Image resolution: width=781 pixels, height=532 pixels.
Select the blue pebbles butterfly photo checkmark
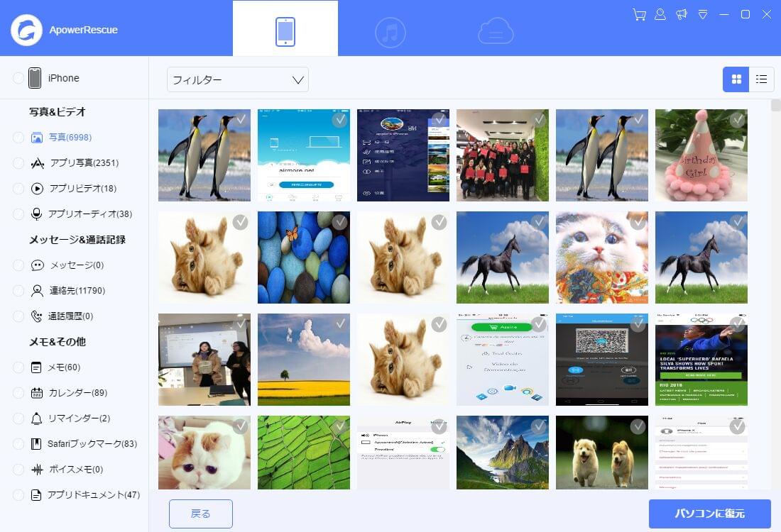[x=340, y=223]
